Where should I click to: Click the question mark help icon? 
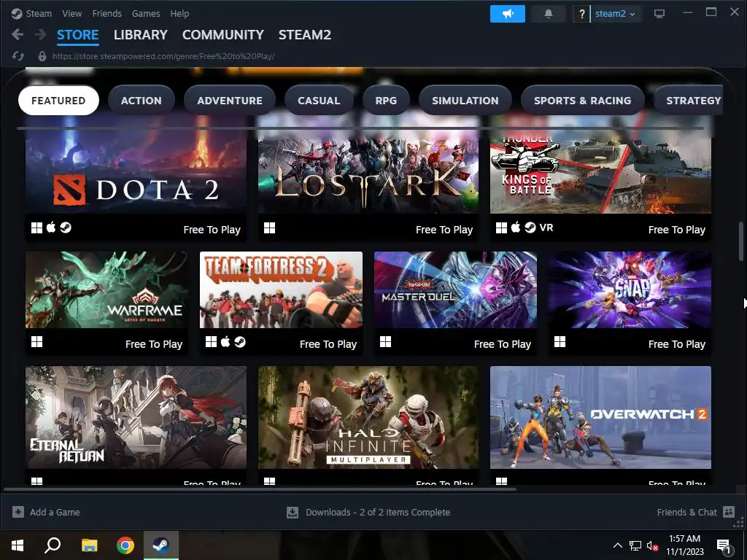coord(581,14)
